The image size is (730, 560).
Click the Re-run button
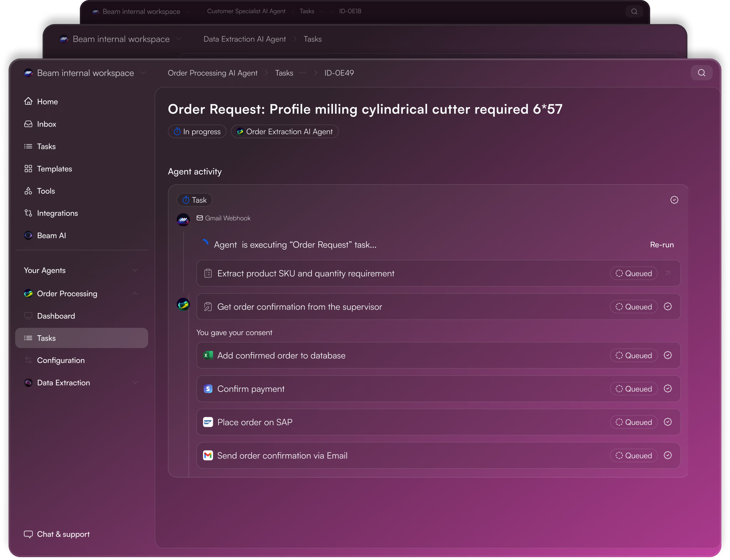(x=662, y=245)
